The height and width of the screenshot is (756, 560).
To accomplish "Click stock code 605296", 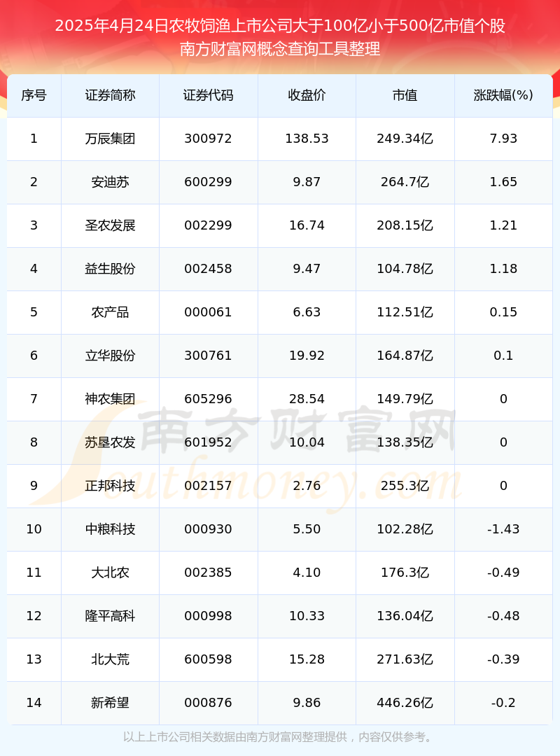I will [209, 399].
